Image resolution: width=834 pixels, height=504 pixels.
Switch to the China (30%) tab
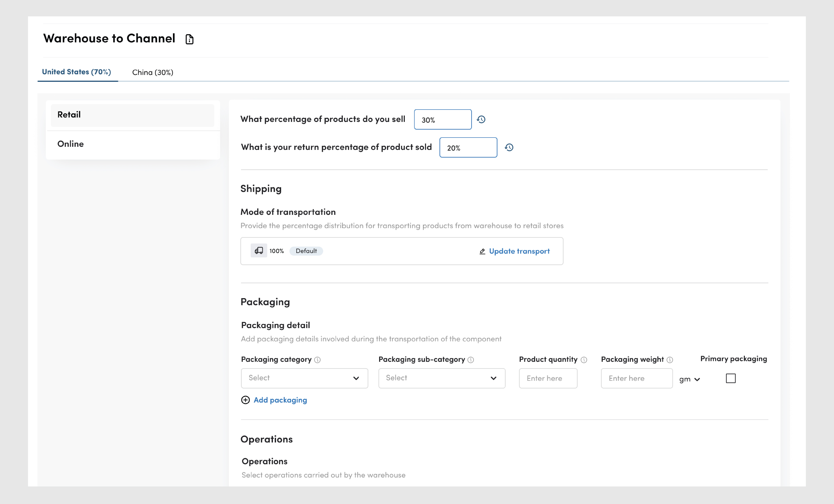pyautogui.click(x=153, y=72)
